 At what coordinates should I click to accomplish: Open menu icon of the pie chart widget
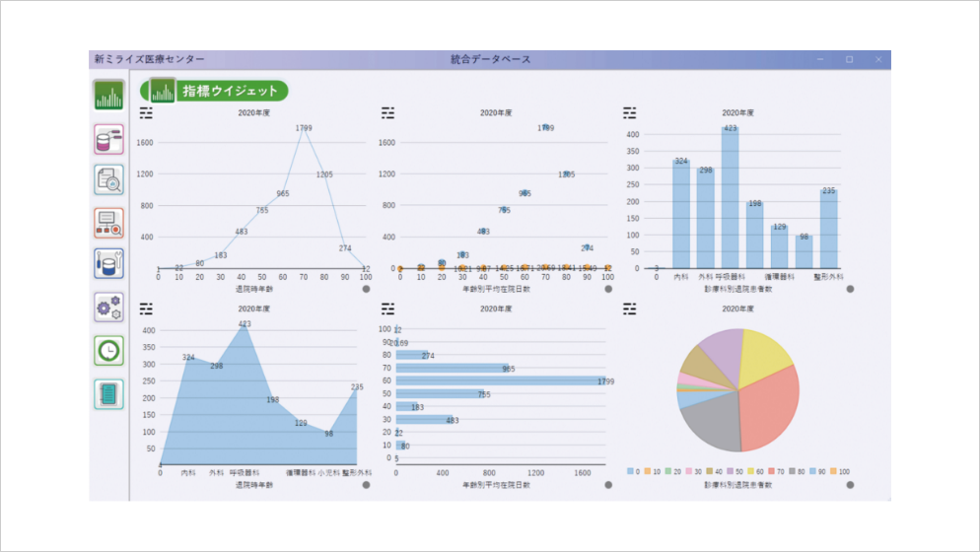pos(630,309)
